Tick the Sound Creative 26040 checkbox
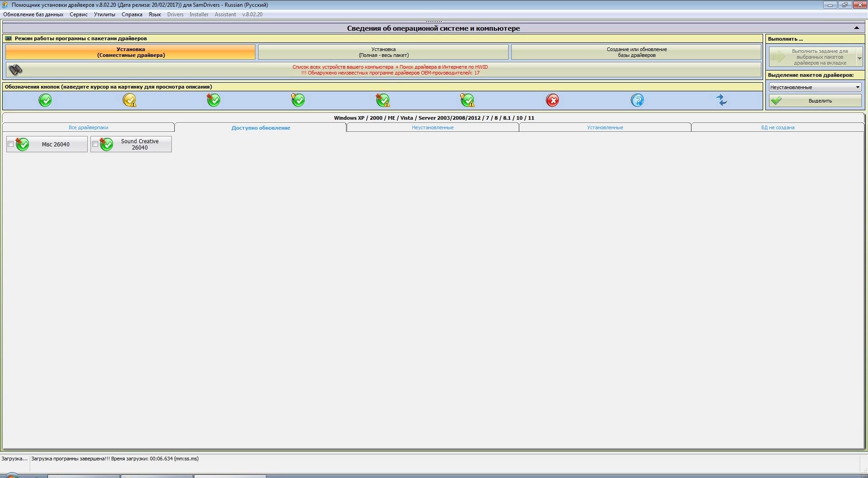The image size is (868, 478). point(95,144)
